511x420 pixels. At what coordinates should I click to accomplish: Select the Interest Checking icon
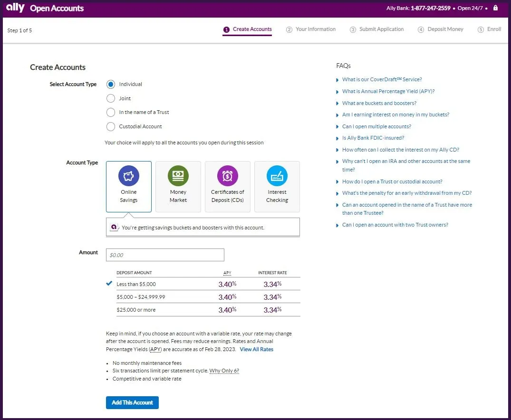(x=277, y=176)
